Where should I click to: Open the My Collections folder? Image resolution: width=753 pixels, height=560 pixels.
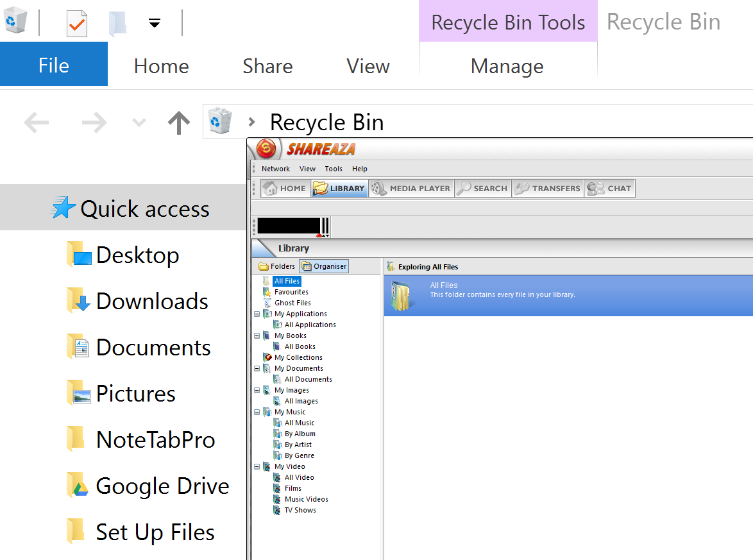(298, 357)
